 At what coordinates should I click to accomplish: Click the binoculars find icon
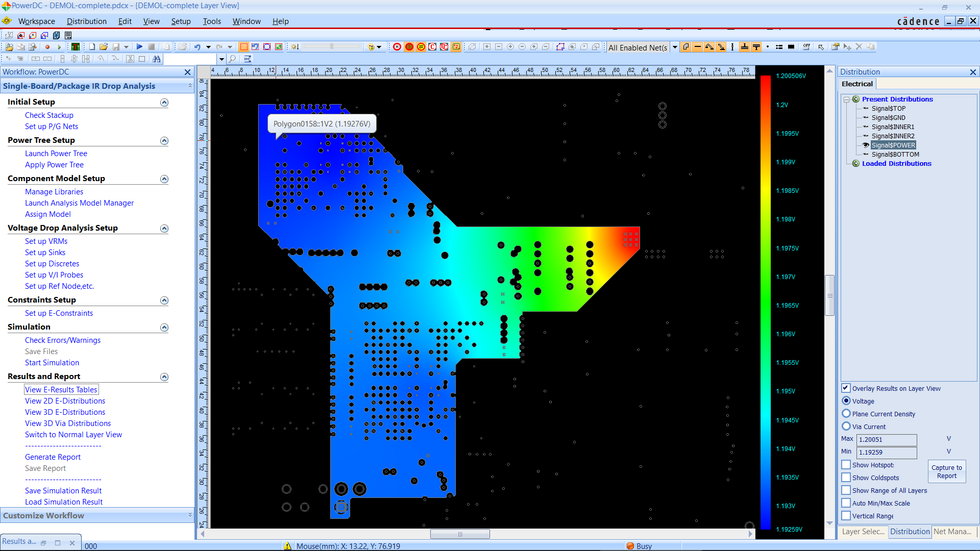[x=156, y=59]
